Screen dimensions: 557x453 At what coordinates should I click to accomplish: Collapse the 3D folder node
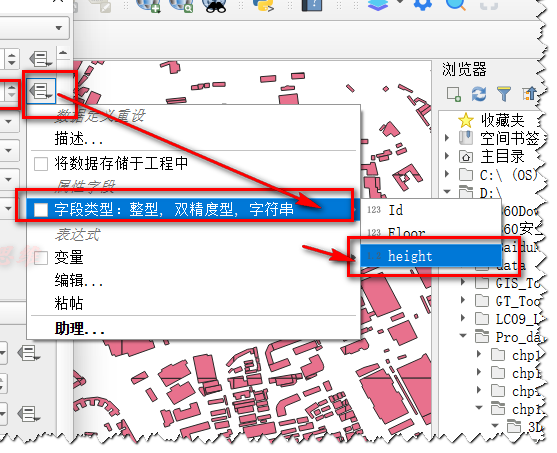(494, 426)
